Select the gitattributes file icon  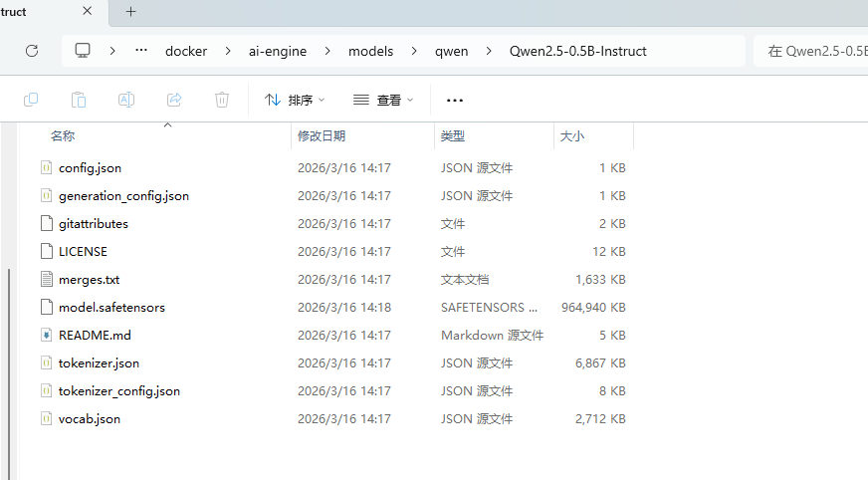[x=47, y=224]
